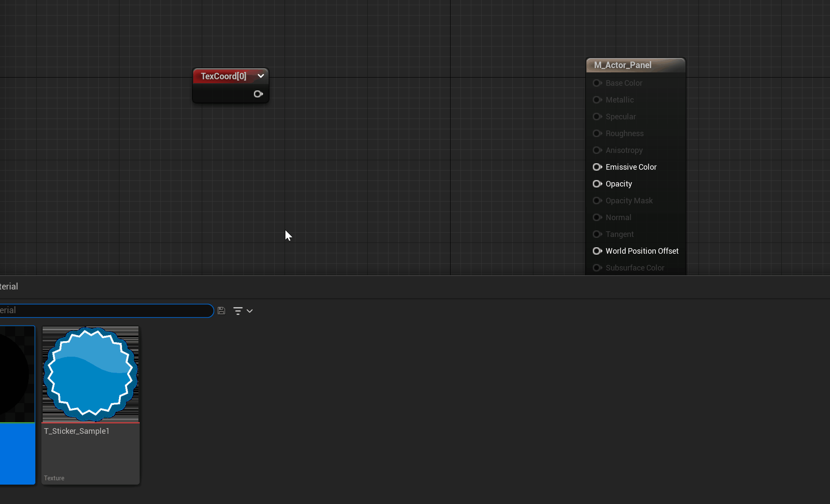Click the TexCoord output pin
Screen dimensions: 830x504
[x=258, y=94]
